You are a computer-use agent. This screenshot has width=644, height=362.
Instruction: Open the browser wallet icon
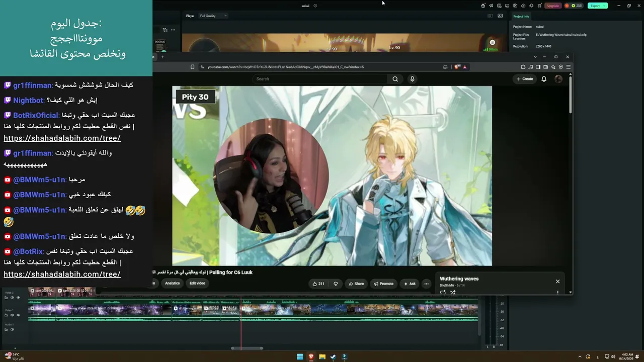click(545, 67)
